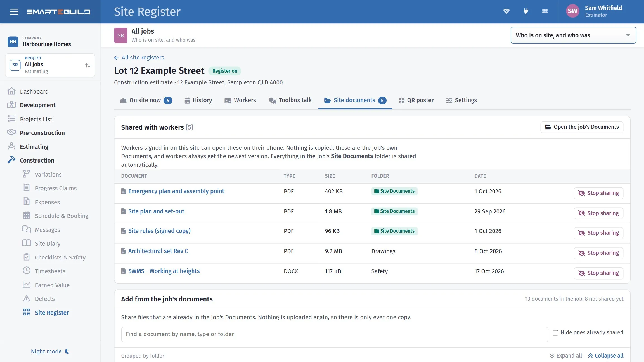Stop sharing Emergency plan and assembly point

click(x=598, y=193)
